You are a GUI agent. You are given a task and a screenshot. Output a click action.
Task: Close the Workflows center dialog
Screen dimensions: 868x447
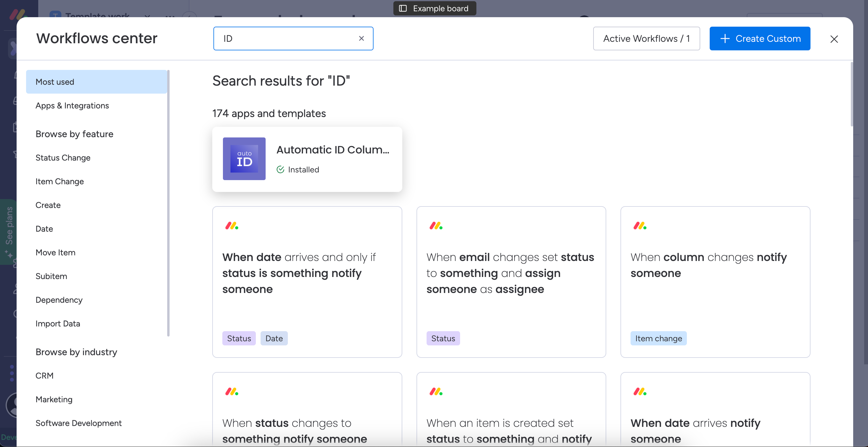(834, 39)
